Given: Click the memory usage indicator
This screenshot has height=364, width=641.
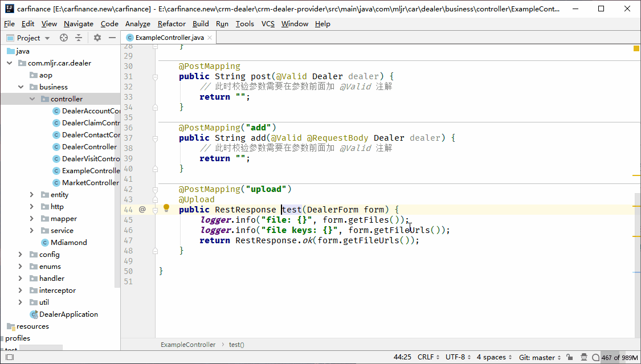Looking at the screenshot, I should pyautogui.click(x=619, y=357).
